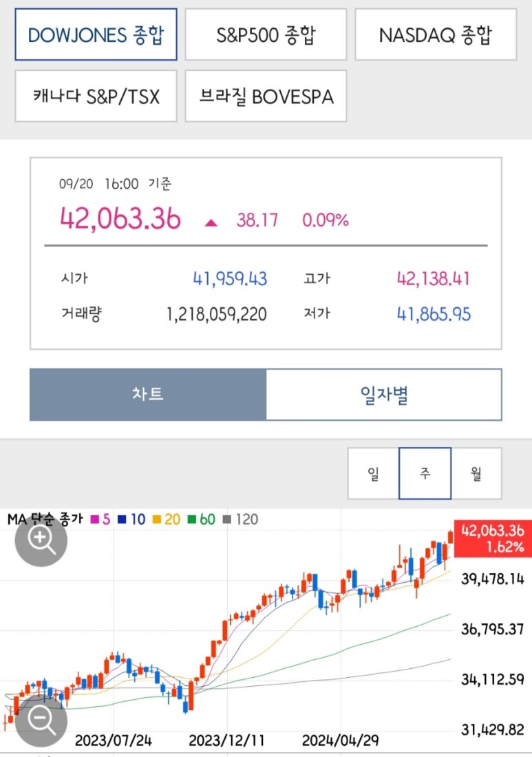Click the volume figure 1,218,059,220
The width and height of the screenshot is (532, 757).
pyautogui.click(x=217, y=314)
